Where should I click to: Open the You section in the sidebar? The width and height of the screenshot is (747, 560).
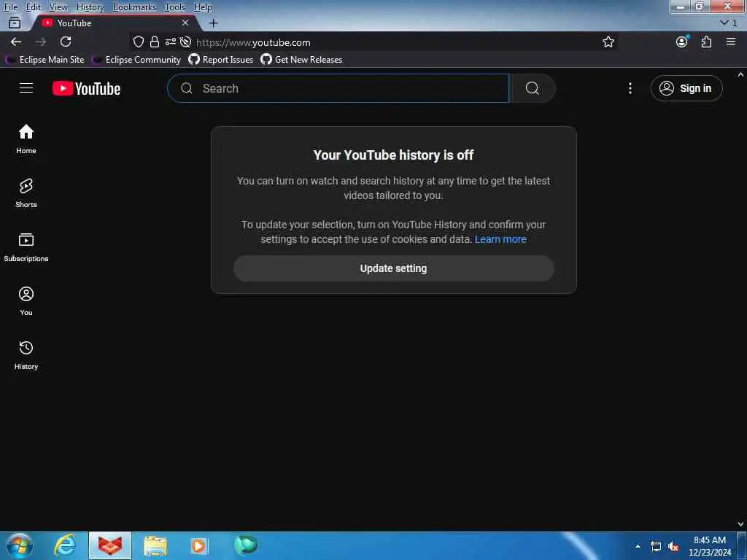pos(26,300)
